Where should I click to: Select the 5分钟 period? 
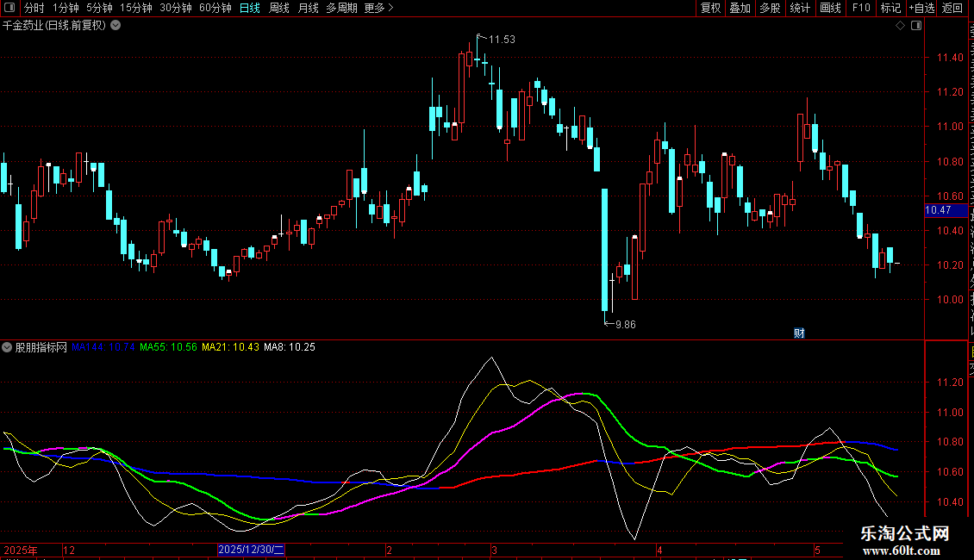tap(99, 8)
